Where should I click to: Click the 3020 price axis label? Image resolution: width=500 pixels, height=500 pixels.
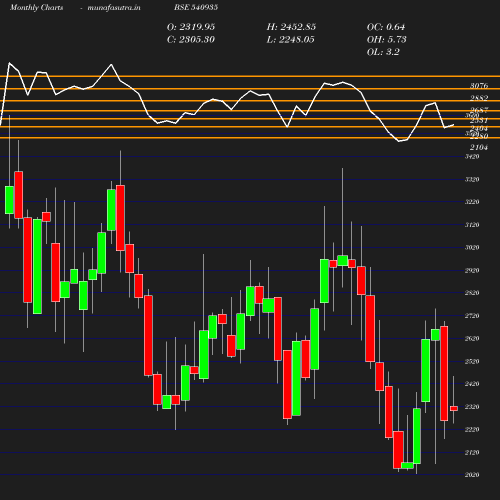click(472, 247)
